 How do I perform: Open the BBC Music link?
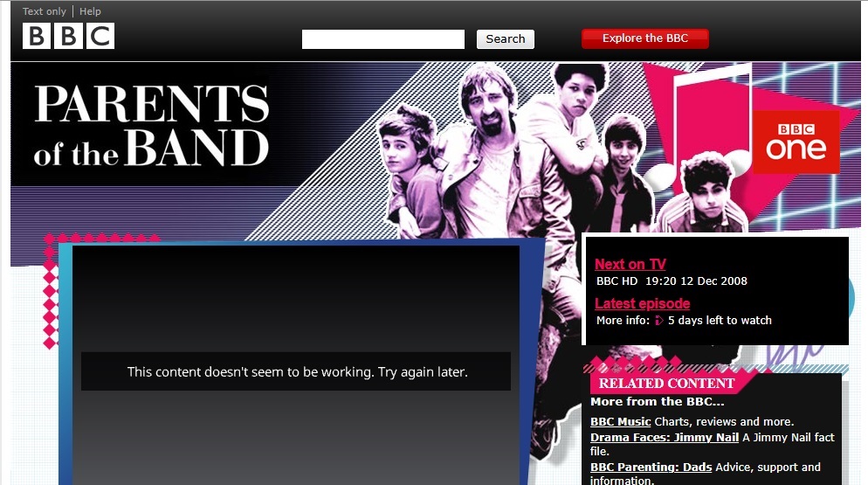click(621, 422)
